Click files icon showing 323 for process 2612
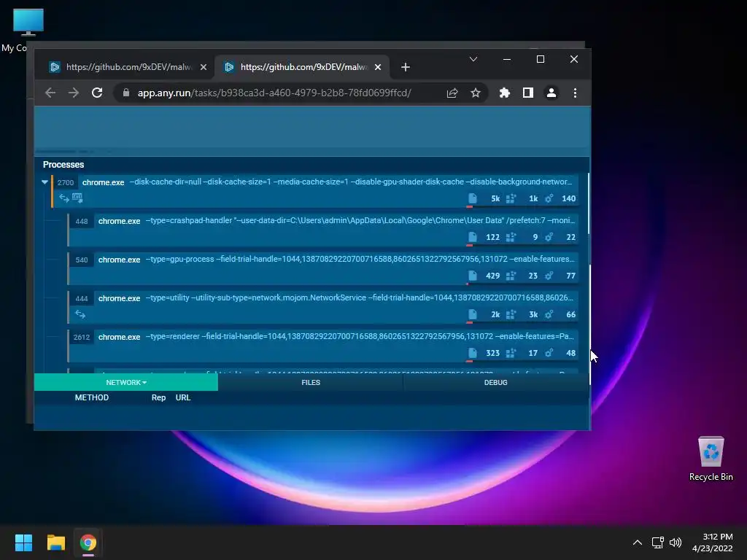The width and height of the screenshot is (747, 560). (x=472, y=353)
